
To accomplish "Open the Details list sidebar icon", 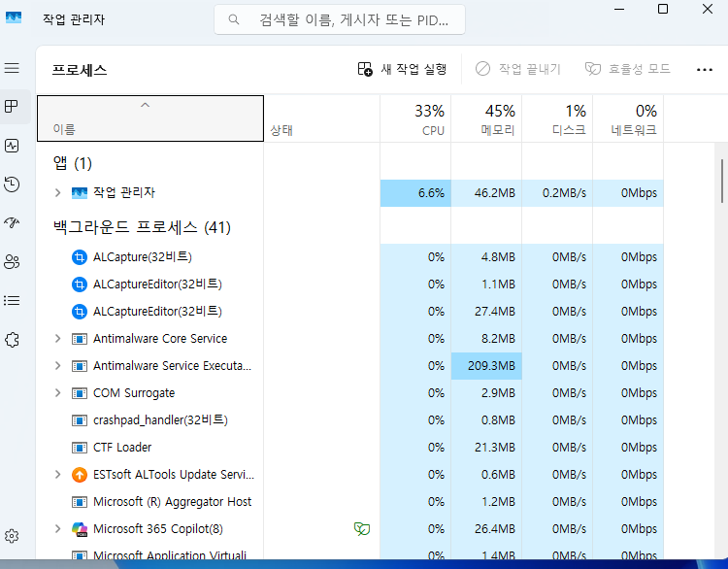I will (12, 301).
